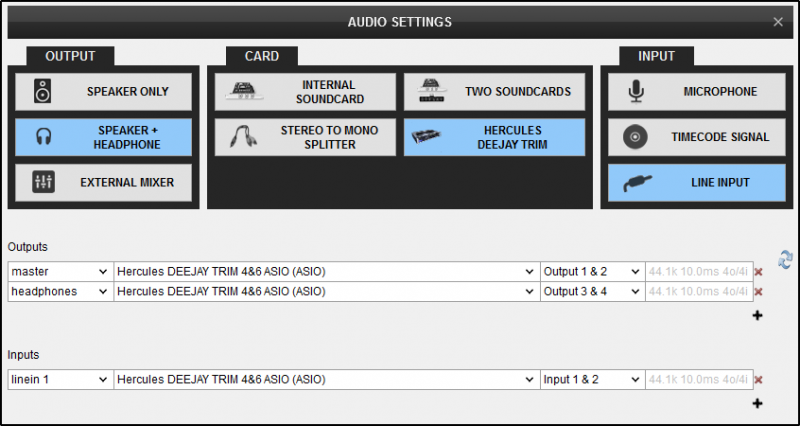Screen dimensions: 800x426
Task: Delete the linein 1 input with red X
Action: 758,380
